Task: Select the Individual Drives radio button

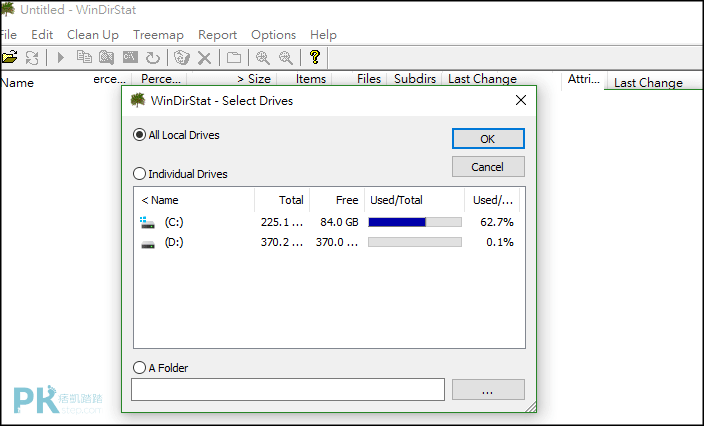Action: tap(139, 173)
